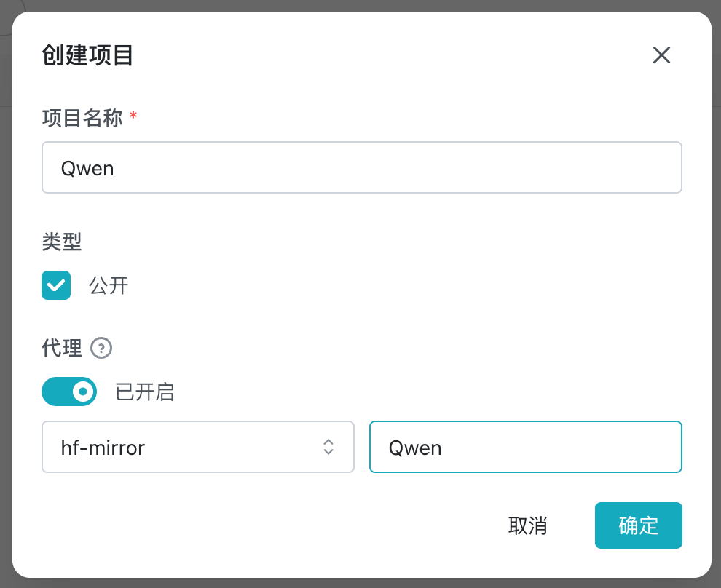Click the 项目名称 field label
721x588 pixels.
(x=82, y=118)
